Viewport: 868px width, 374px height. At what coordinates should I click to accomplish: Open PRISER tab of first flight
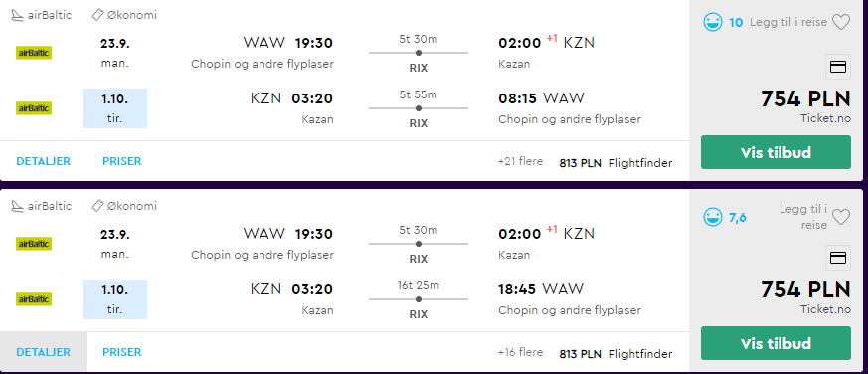pos(121,161)
